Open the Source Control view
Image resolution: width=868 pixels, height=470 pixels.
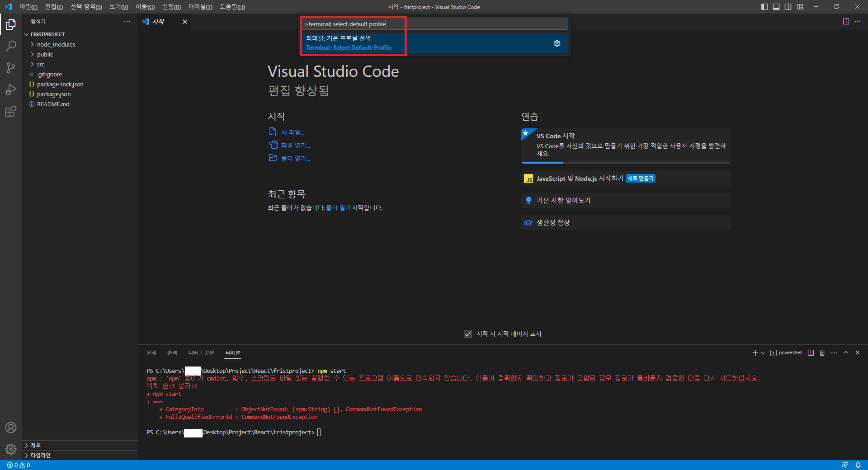[x=11, y=68]
